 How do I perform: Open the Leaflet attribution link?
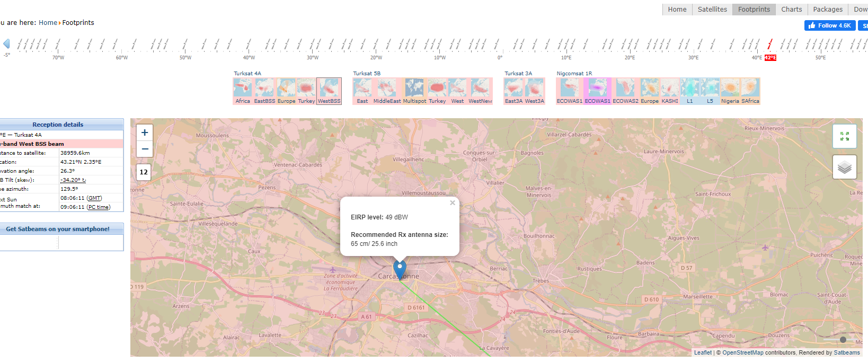(x=703, y=352)
